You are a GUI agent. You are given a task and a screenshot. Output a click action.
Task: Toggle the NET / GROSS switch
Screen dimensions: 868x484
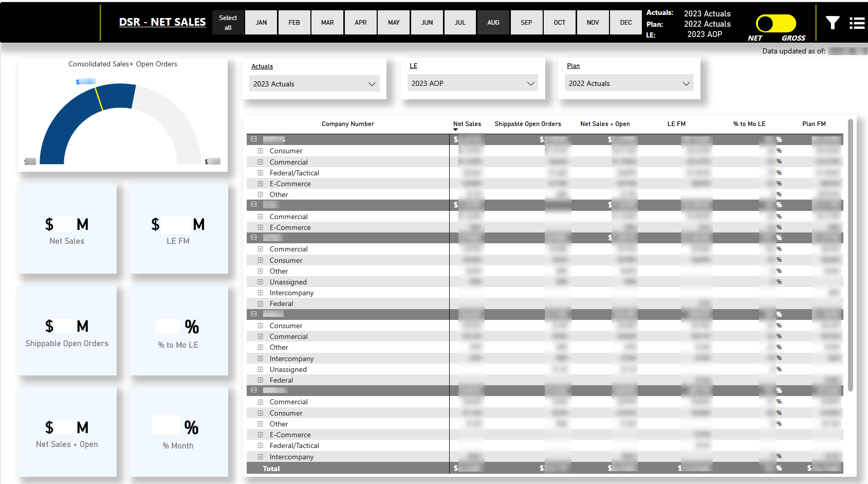click(x=775, y=23)
